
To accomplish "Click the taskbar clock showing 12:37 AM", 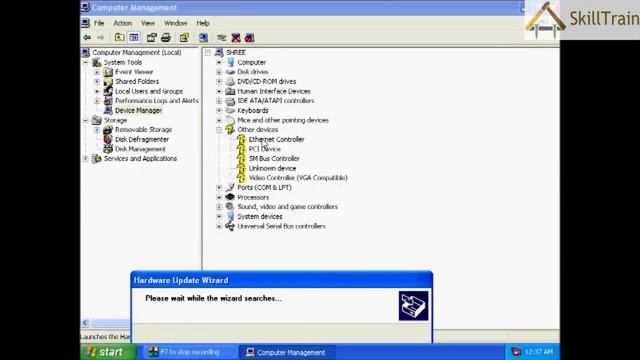I will [539, 352].
